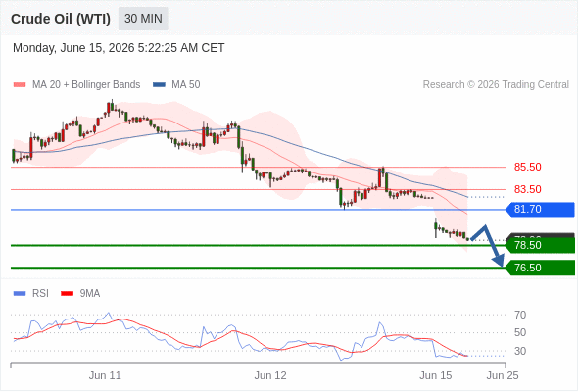This screenshot has height=392, width=578.
Task: Toggle the MA 20 + Bollinger Bands legend
Action: [76, 85]
